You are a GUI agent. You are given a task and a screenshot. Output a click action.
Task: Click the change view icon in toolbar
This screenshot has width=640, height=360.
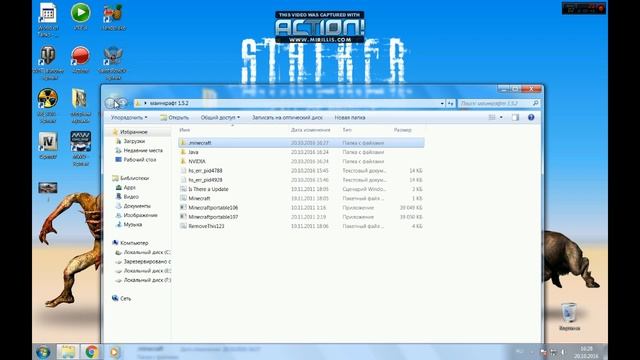point(492,118)
